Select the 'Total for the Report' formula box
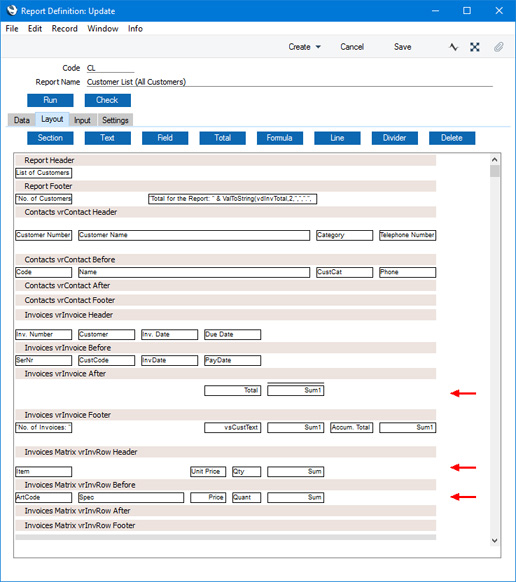 (x=232, y=199)
